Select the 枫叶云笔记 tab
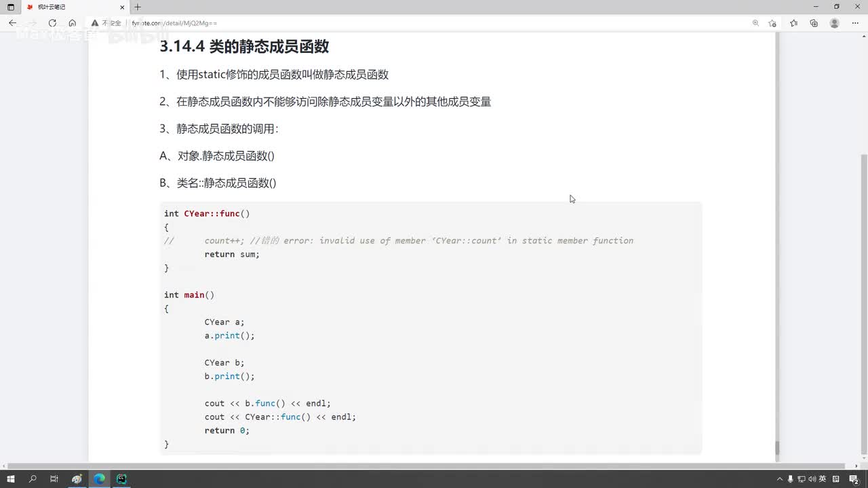Image resolution: width=868 pixels, height=488 pixels. point(75,7)
